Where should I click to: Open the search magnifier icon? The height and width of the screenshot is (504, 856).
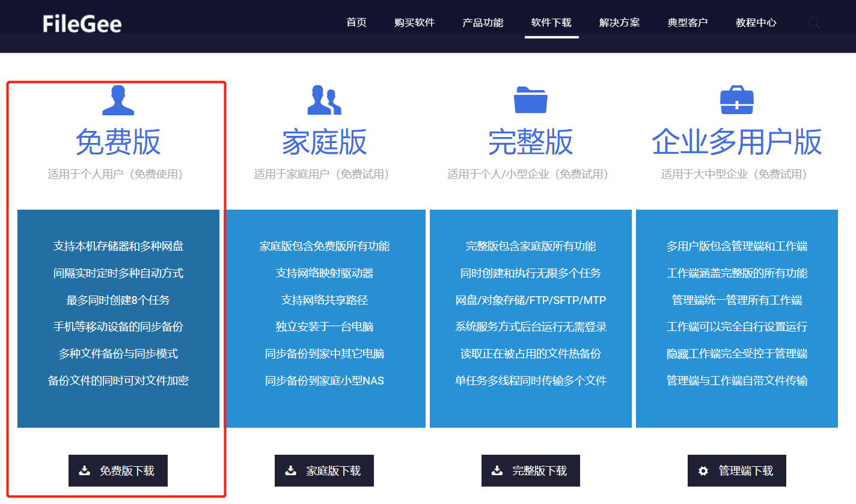814,23
